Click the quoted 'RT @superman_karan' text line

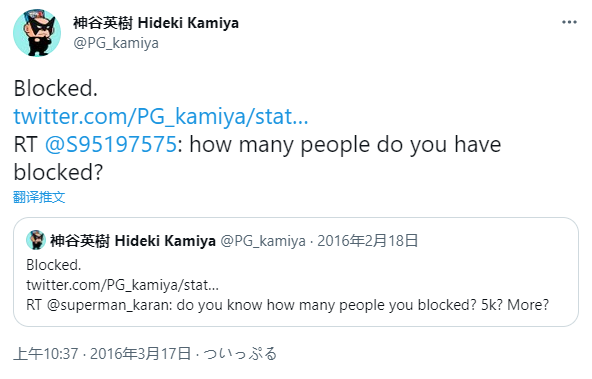pos(287,305)
